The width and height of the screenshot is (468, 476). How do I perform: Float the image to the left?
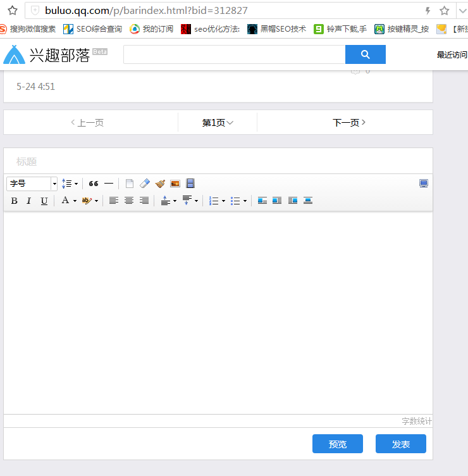pyautogui.click(x=277, y=201)
